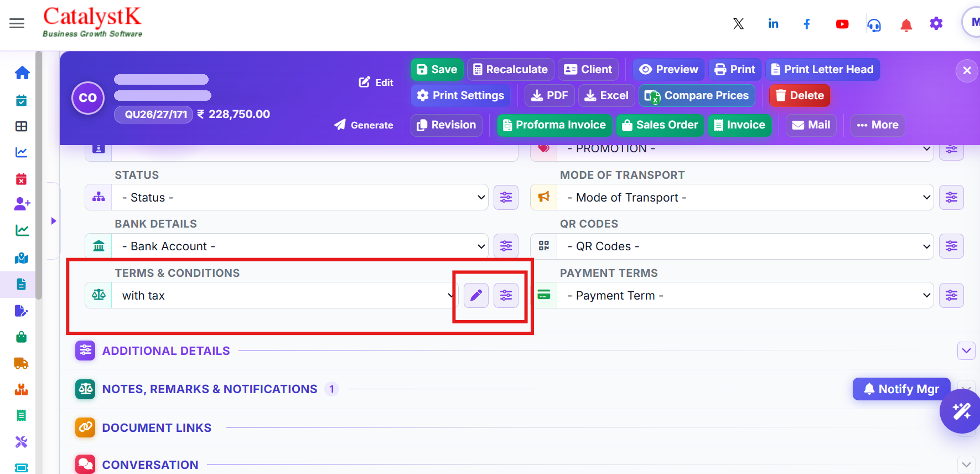Open the red calendar cancel icon in sidebar
Screen dimensions: 980x474
pos(22,179)
